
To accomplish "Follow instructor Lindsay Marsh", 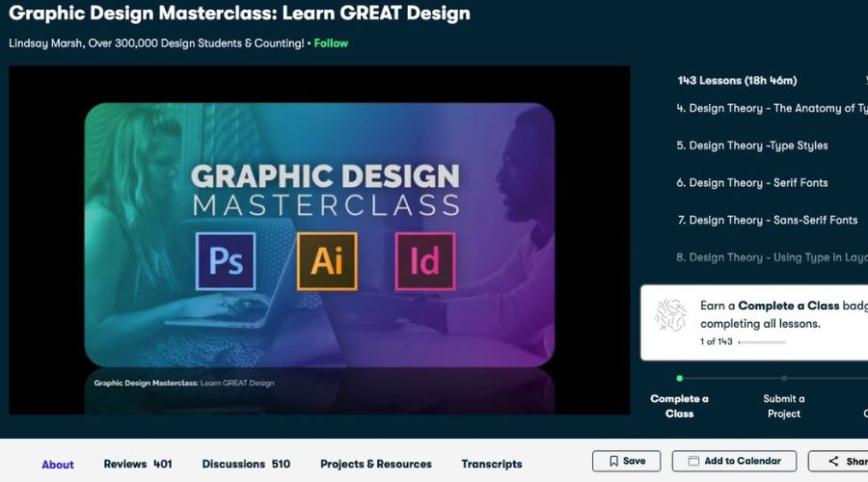I will point(331,43).
